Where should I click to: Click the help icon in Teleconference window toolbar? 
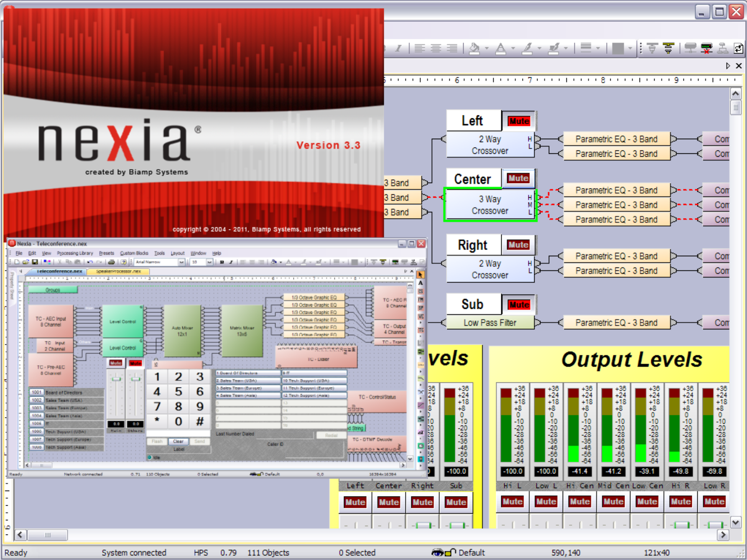click(123, 262)
